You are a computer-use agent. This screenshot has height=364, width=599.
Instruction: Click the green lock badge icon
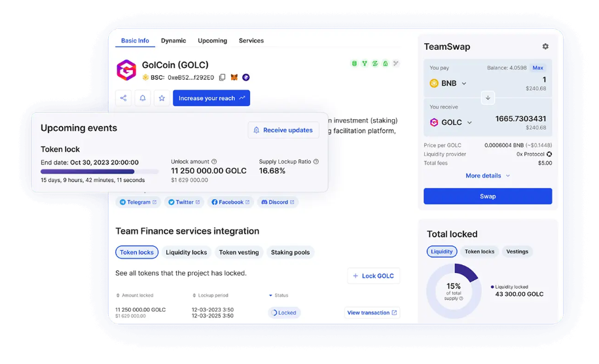pyautogui.click(x=385, y=64)
